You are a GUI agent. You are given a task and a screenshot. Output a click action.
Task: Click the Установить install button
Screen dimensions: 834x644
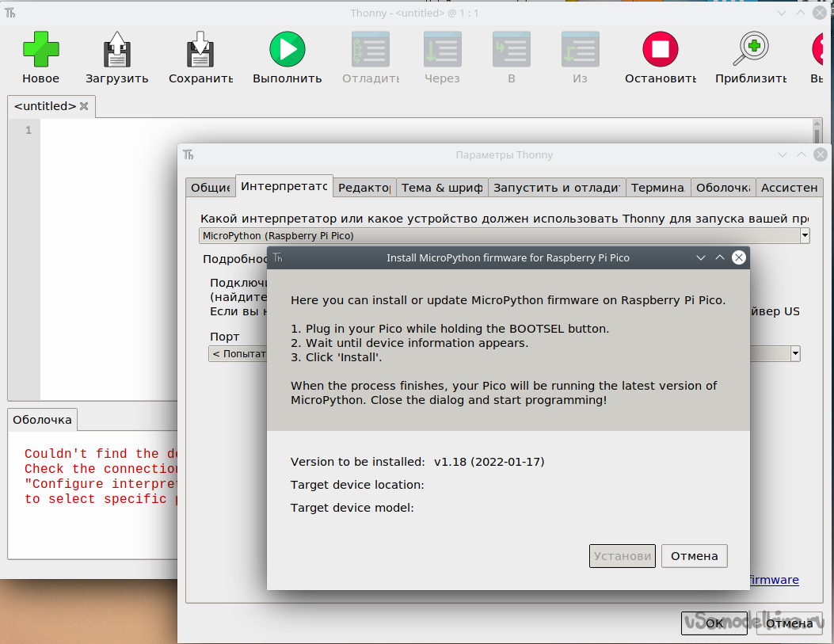coord(623,556)
